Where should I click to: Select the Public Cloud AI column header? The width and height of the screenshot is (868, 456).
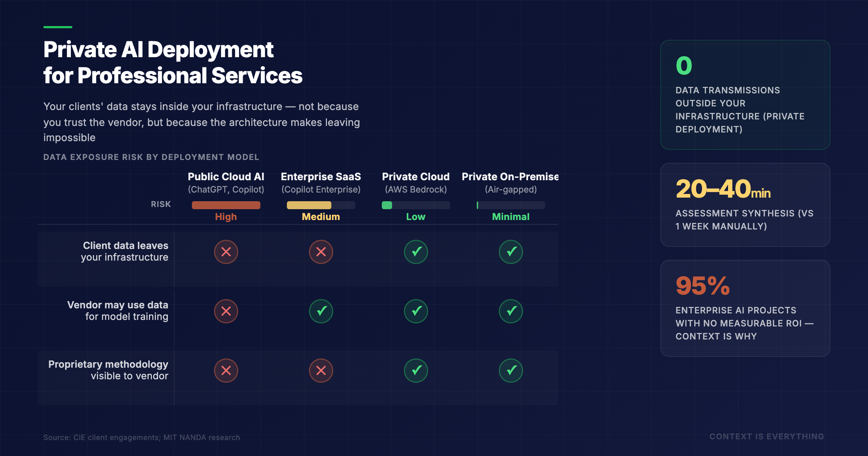[x=226, y=177]
